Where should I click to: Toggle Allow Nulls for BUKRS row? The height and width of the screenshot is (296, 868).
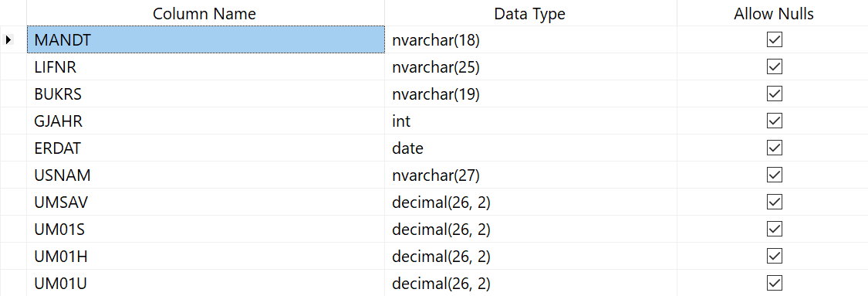(774, 94)
